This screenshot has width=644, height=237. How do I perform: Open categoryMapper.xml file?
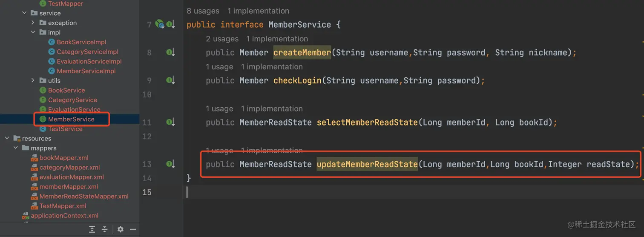(x=70, y=167)
